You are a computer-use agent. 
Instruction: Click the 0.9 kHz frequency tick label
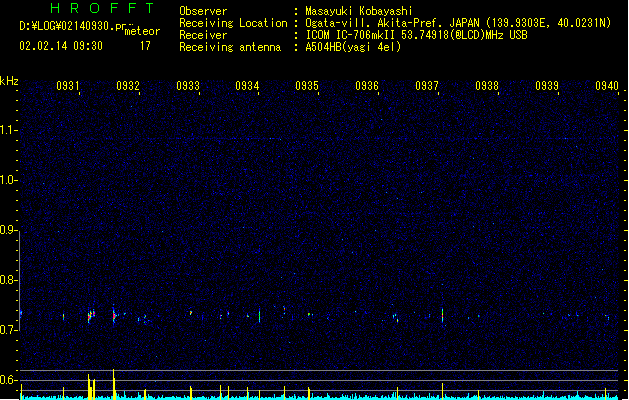click(8, 230)
